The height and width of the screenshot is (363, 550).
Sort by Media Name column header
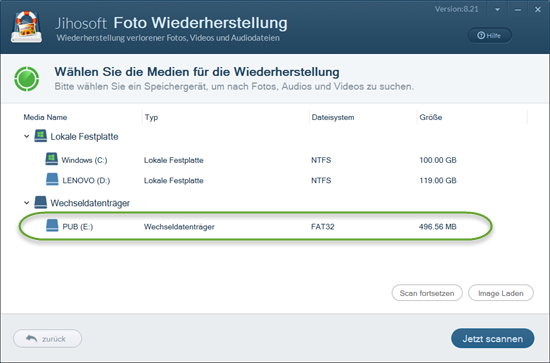45,117
